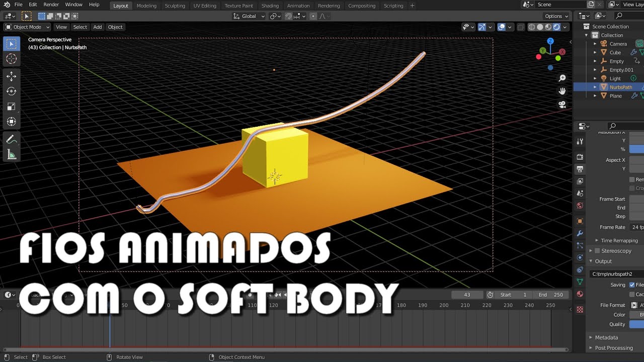Screen dimensions: 644x362
Task: Open the Object Constraints properties tab
Action: tap(580, 269)
